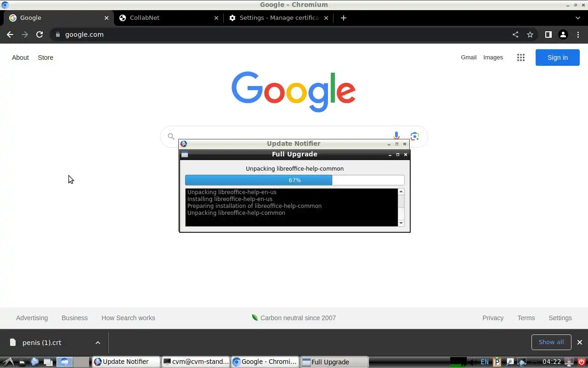Image resolution: width=588 pixels, height=368 pixels.
Task: Select Update Notifier in the taskbar
Action: 126,362
